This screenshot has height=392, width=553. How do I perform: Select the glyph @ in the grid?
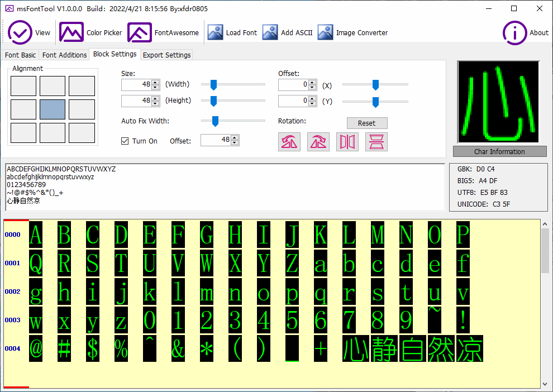(36, 348)
